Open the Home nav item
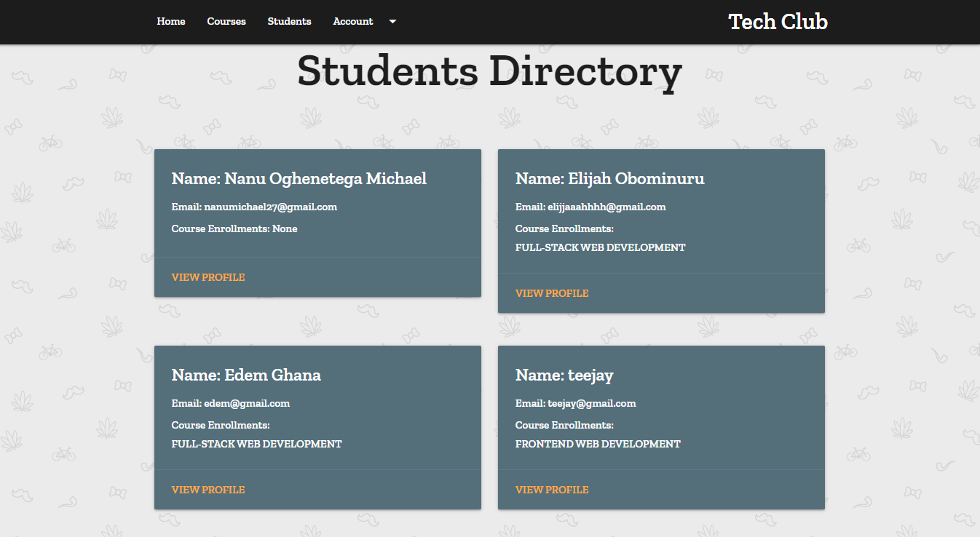 point(171,21)
